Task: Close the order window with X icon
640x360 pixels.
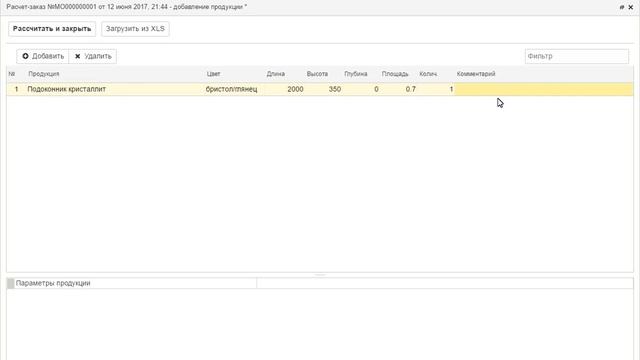Action: [x=631, y=7]
